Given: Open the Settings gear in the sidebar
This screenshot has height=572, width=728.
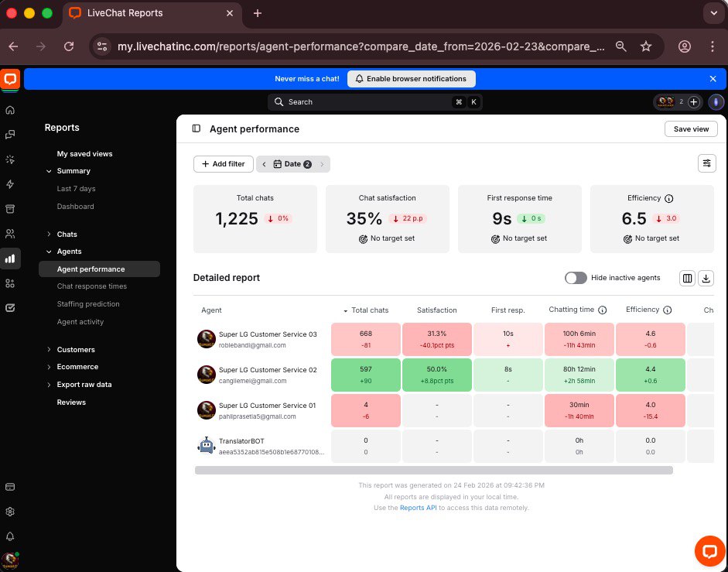Looking at the screenshot, I should point(10,512).
